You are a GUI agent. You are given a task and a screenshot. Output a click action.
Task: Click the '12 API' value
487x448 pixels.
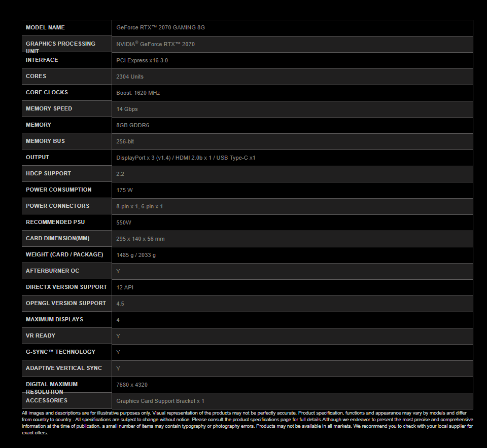[x=125, y=287]
